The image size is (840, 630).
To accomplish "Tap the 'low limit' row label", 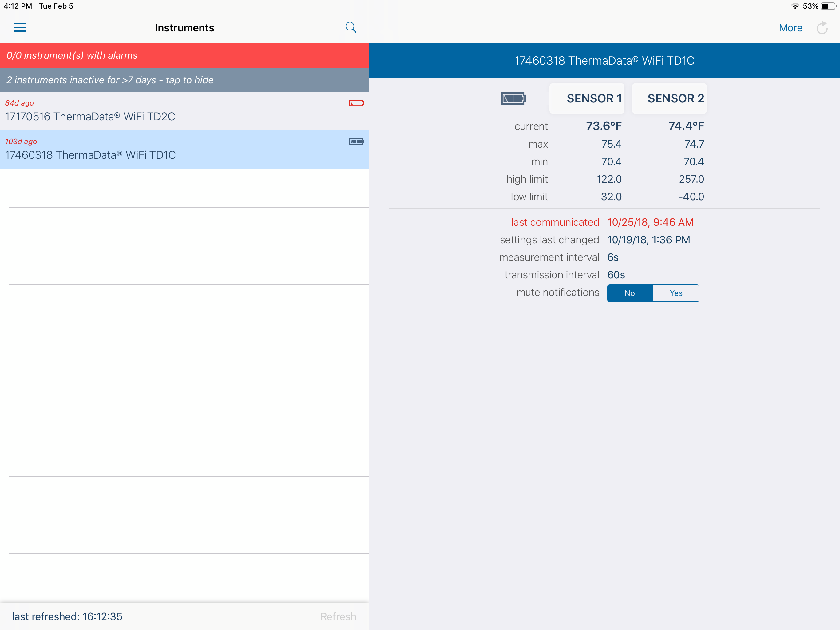I will tap(529, 197).
